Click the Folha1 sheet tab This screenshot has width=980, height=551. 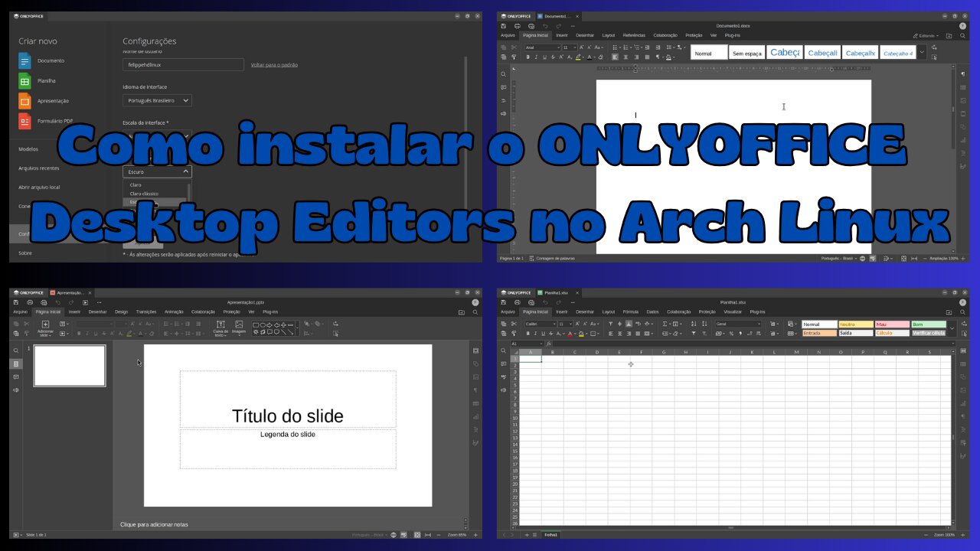(x=551, y=534)
